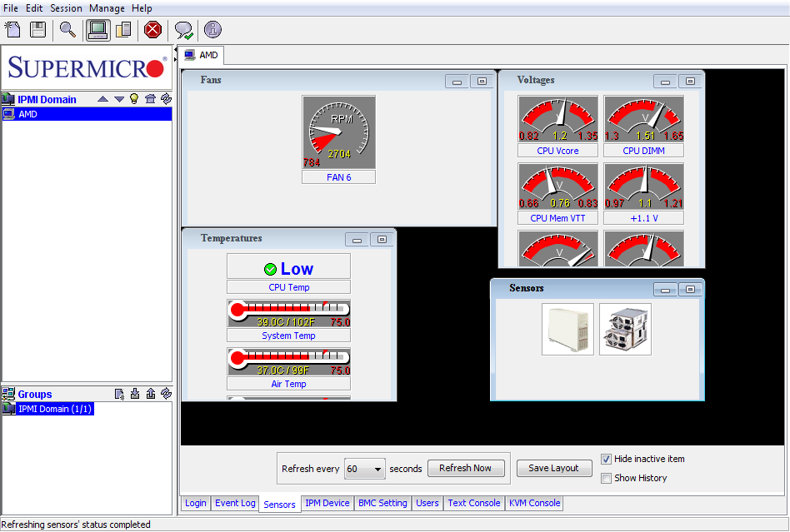Click the refresh arrows icon in Groups header
The image size is (790, 532).
tap(166, 394)
